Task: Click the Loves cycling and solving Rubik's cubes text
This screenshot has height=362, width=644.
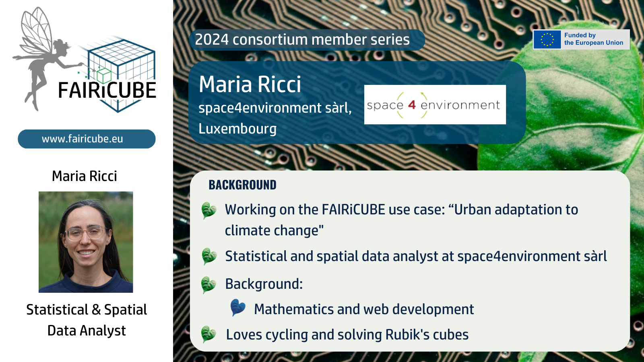Action: (347, 335)
